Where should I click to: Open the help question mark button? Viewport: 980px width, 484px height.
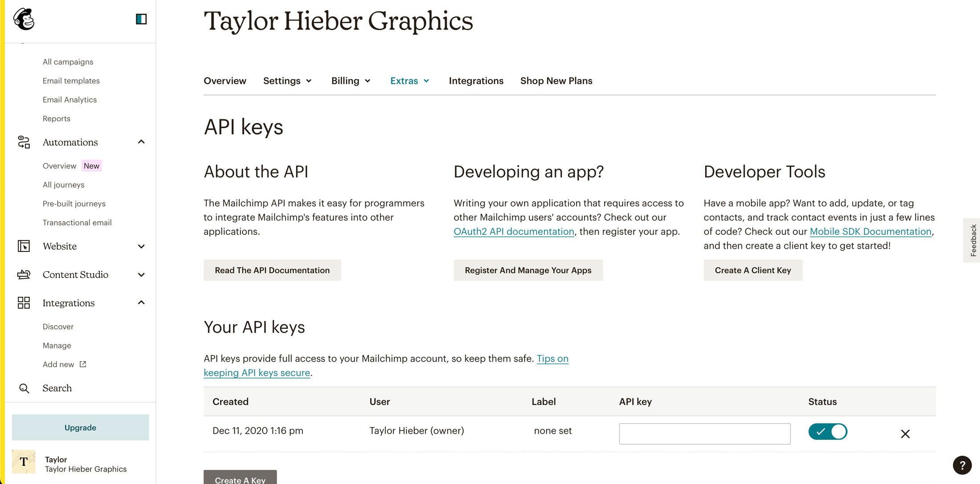[x=962, y=465]
